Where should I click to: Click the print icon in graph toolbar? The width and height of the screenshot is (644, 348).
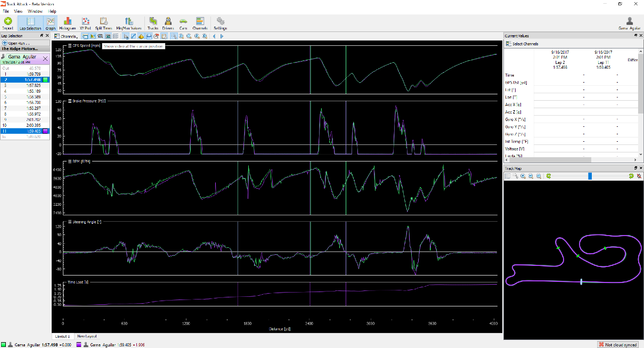pos(149,36)
